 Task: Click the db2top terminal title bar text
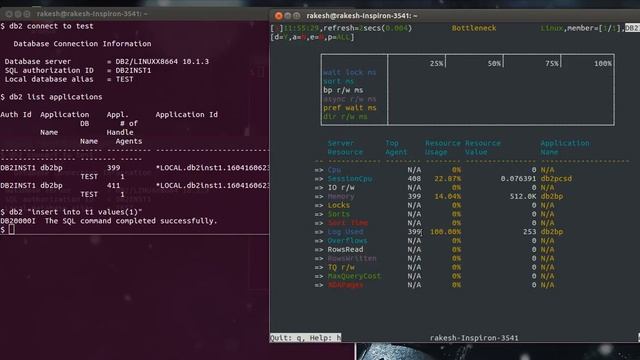click(362, 16)
